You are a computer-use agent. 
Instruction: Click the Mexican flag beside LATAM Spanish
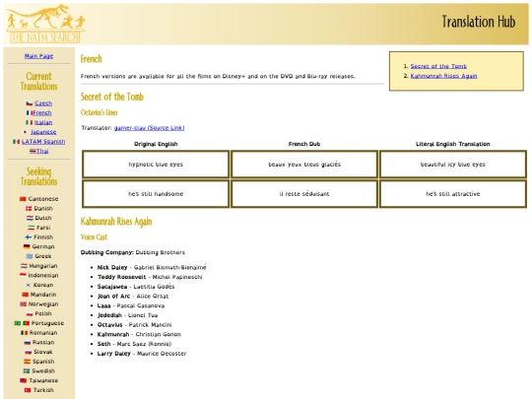tap(16, 142)
